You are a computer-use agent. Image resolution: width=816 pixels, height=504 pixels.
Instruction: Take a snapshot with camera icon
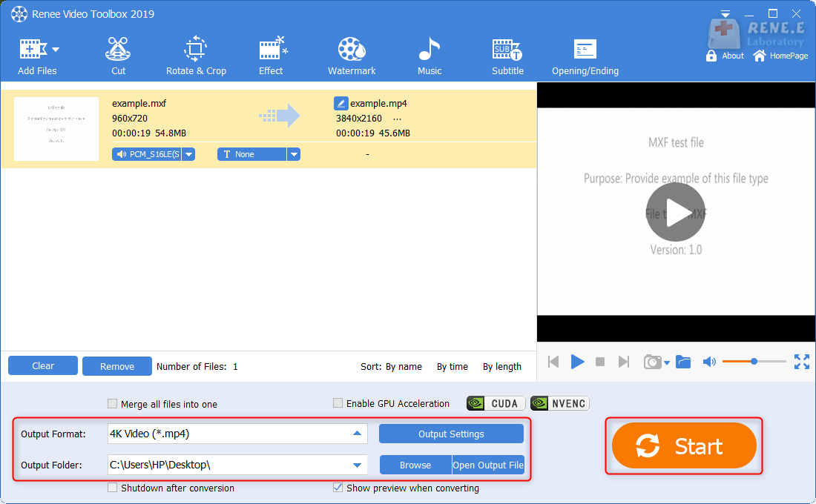coord(653,362)
